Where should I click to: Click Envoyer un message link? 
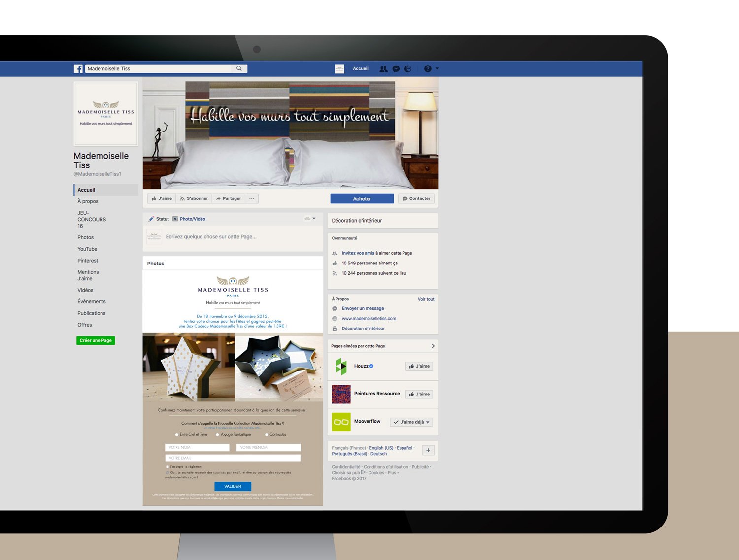pyautogui.click(x=363, y=308)
